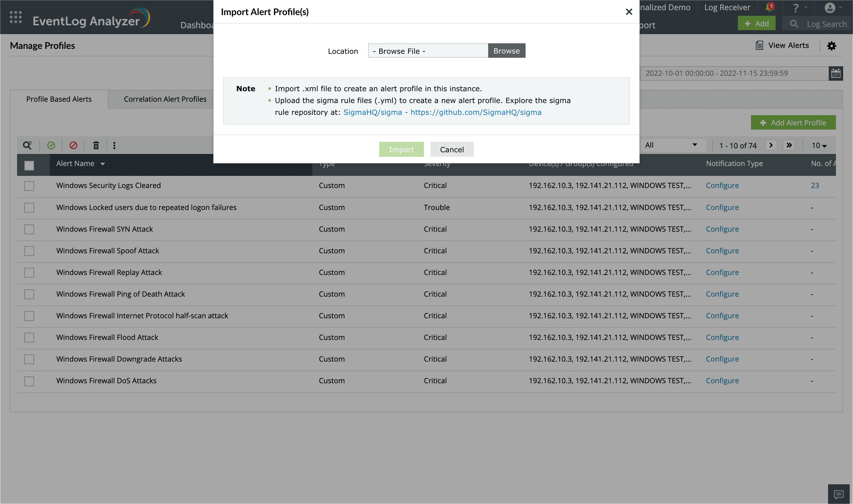
Task: Click the green enable alert profile icon
Action: pyautogui.click(x=51, y=145)
